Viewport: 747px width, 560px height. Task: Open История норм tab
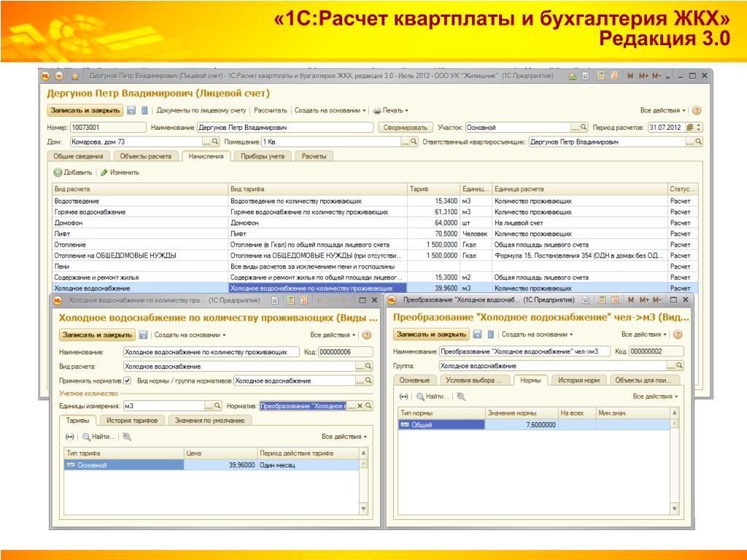point(578,380)
